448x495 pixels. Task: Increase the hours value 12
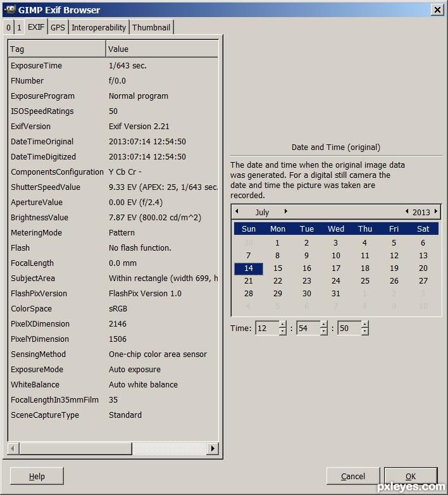(x=283, y=324)
